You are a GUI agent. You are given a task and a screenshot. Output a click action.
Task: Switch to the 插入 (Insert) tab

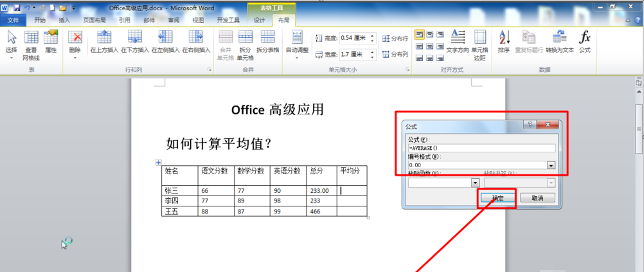coord(64,20)
